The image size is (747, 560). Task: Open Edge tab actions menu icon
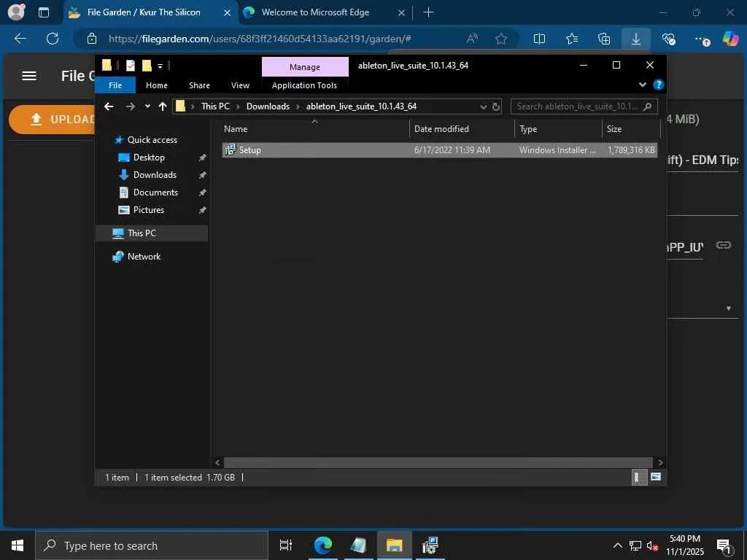click(x=44, y=12)
